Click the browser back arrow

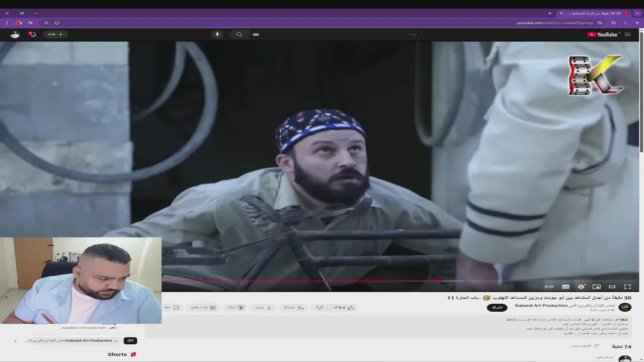pyautogui.click(x=636, y=23)
